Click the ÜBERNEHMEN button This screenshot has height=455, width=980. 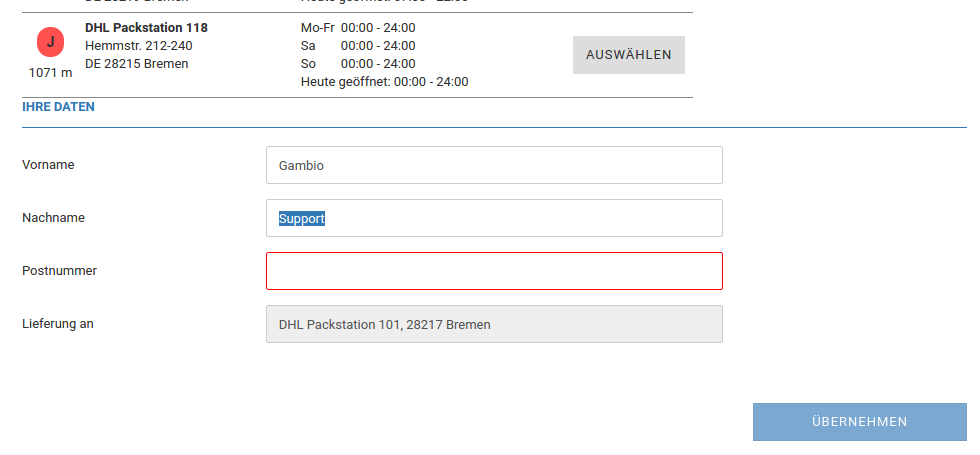(x=859, y=422)
